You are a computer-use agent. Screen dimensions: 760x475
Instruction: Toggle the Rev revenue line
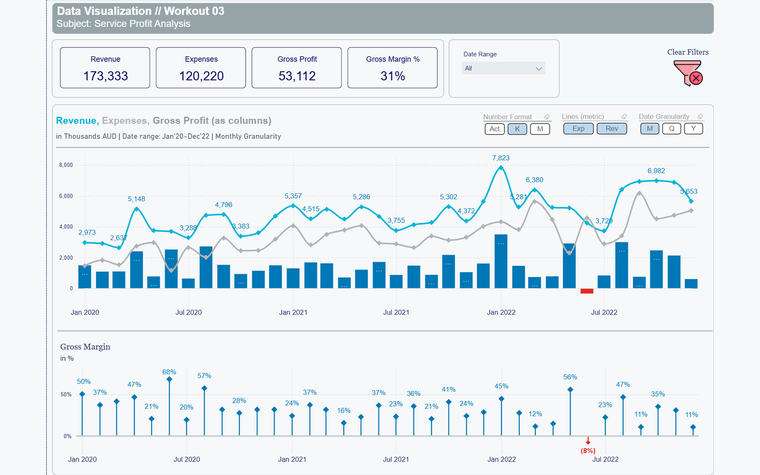(612, 129)
